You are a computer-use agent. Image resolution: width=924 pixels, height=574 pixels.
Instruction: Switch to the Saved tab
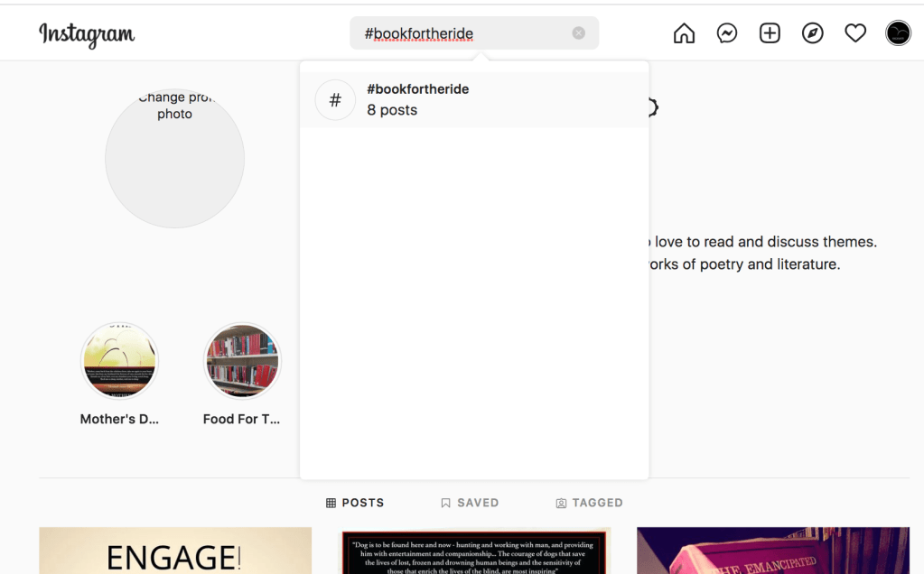click(470, 503)
